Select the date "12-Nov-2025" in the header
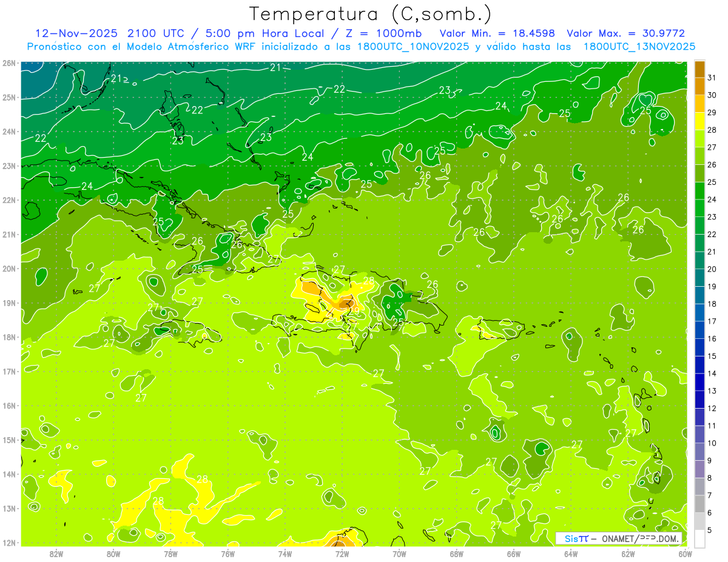The height and width of the screenshot is (562, 728). [76, 33]
